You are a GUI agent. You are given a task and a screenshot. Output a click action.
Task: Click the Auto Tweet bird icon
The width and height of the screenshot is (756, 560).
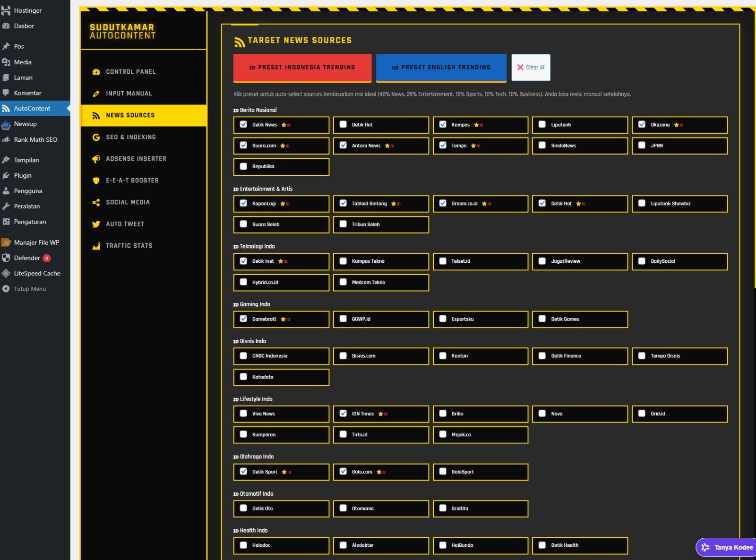96,224
